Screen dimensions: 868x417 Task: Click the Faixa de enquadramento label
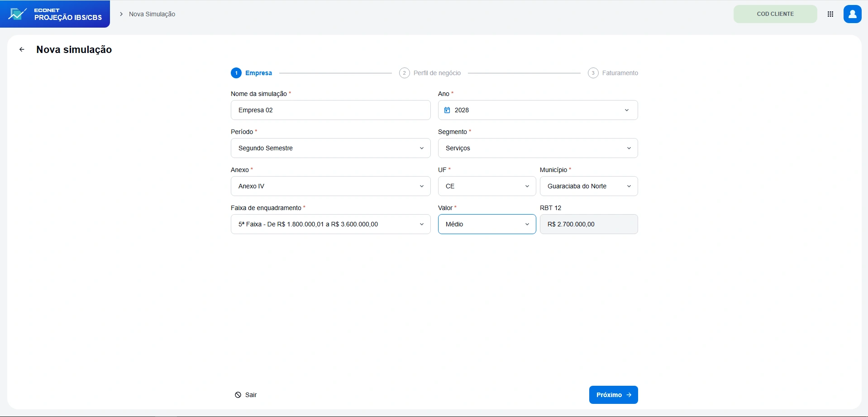click(x=266, y=208)
